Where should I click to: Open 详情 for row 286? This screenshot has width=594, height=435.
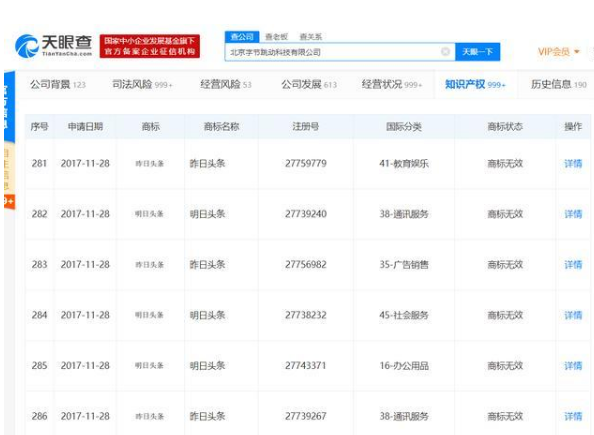click(573, 416)
